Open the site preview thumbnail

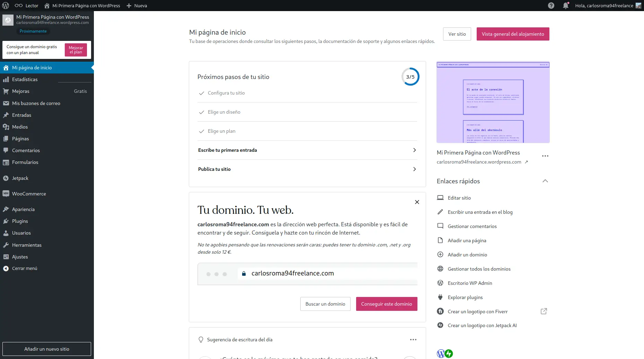(493, 102)
